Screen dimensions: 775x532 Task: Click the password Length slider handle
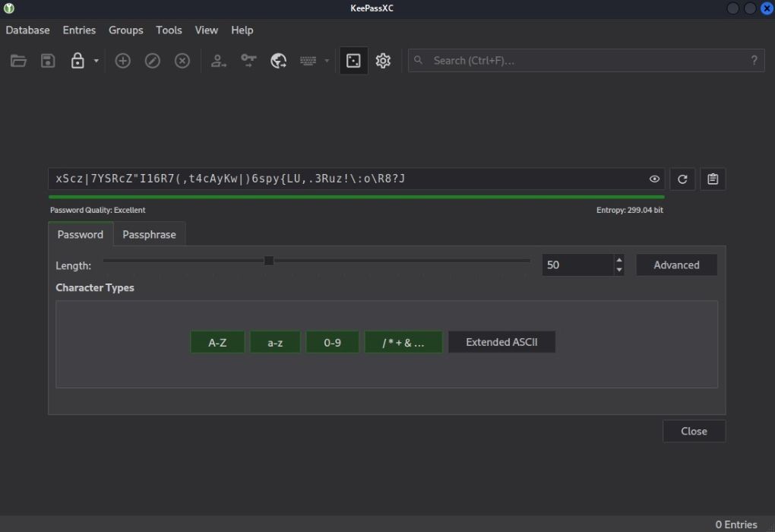pos(269,261)
